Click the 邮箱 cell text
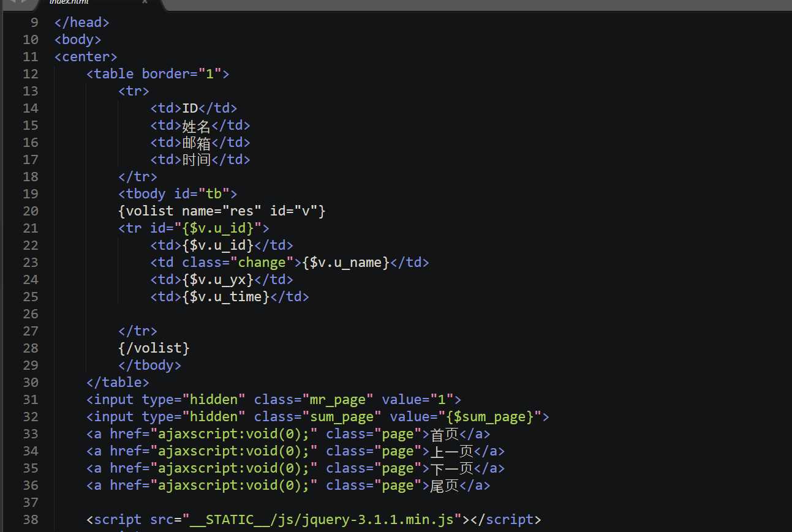Screen dimensions: 792x532 pyautogui.click(x=197, y=143)
